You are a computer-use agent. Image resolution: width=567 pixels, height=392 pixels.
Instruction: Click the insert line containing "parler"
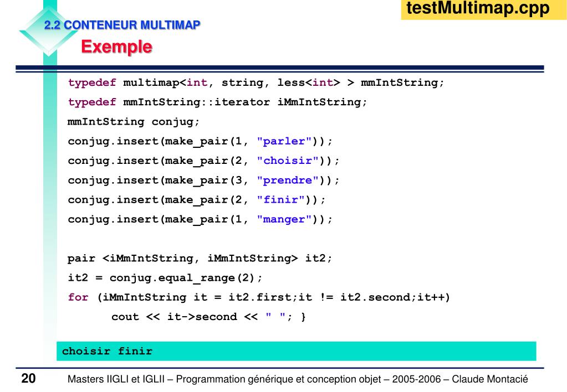(x=200, y=141)
